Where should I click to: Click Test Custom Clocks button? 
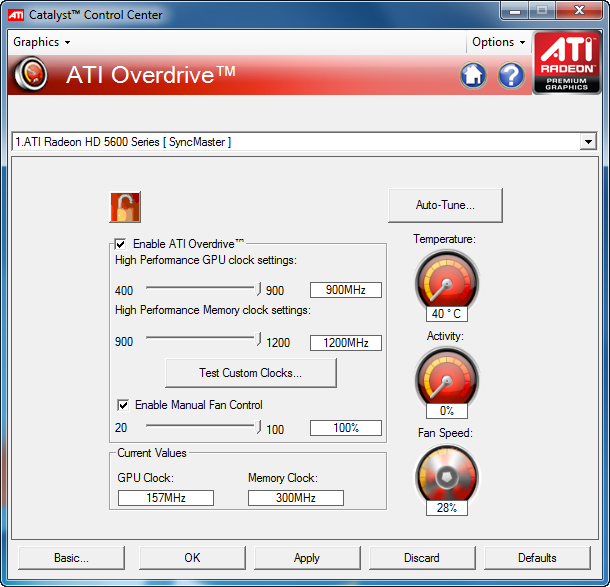(x=251, y=373)
